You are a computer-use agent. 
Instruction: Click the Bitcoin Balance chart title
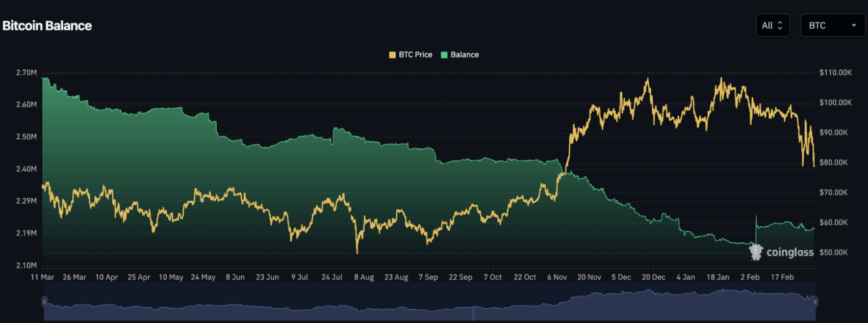pyautogui.click(x=47, y=26)
